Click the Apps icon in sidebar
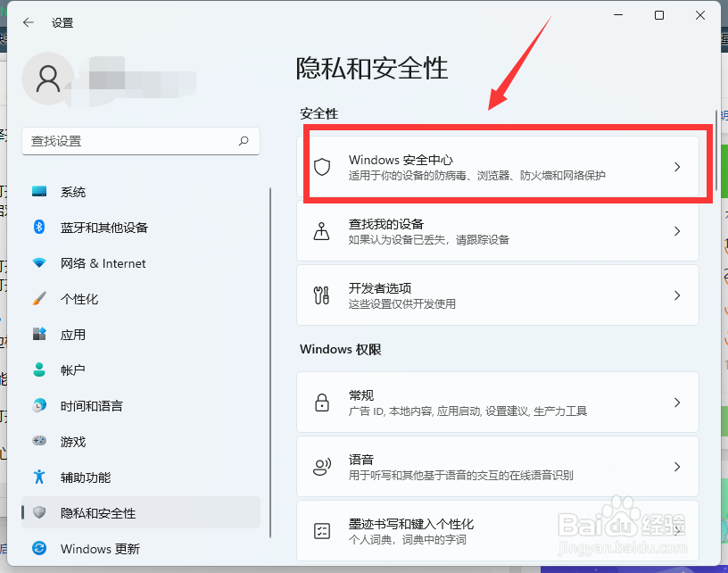This screenshot has height=573, width=728. coord(39,334)
